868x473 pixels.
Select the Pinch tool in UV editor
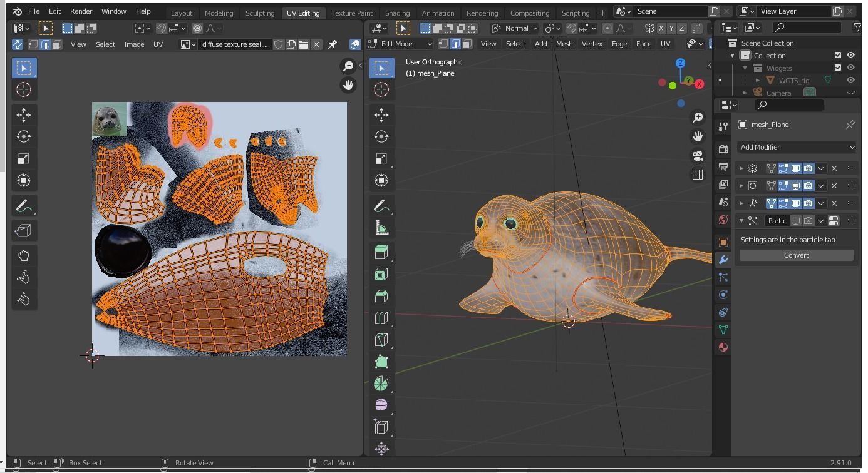(24, 299)
